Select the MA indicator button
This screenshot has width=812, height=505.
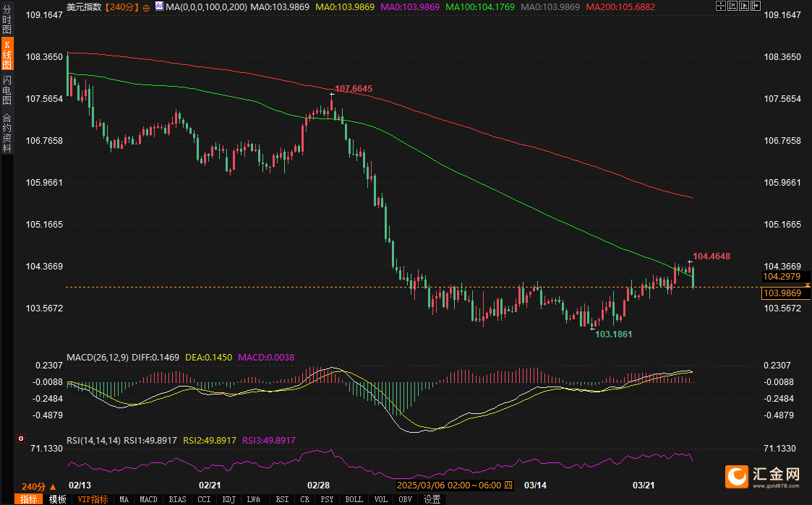pyautogui.click(x=124, y=499)
